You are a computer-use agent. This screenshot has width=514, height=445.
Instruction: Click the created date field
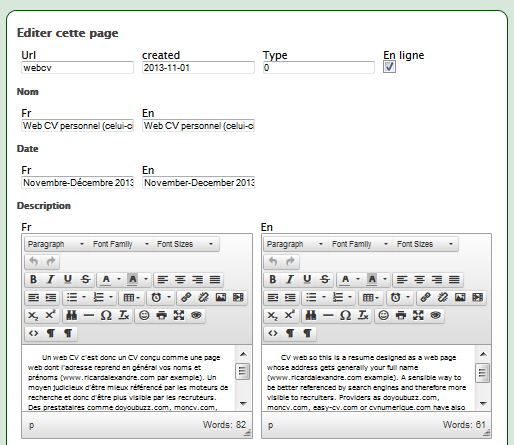click(x=198, y=68)
